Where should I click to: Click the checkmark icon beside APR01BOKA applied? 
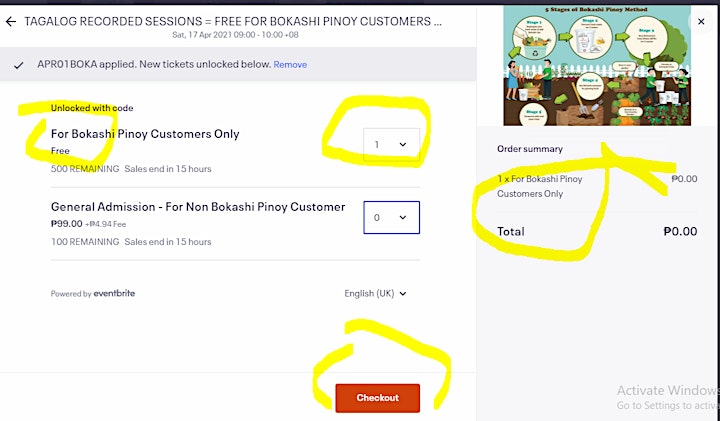point(18,65)
